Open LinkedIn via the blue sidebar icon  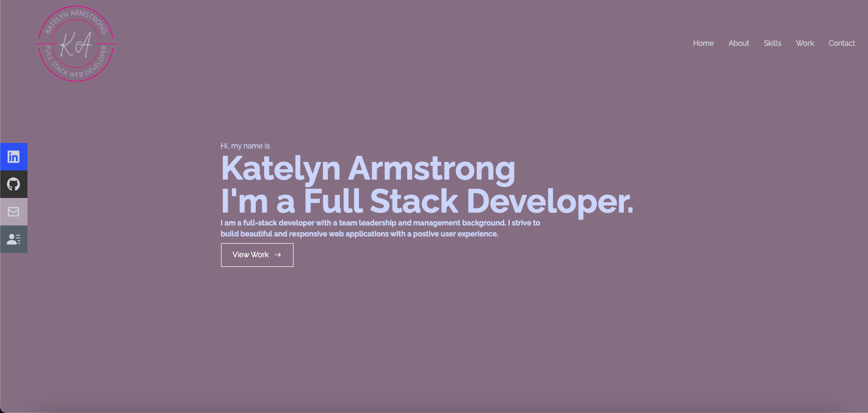click(13, 156)
